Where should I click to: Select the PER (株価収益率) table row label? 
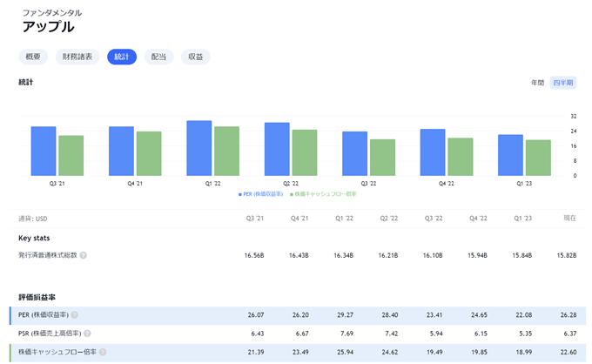44,315
